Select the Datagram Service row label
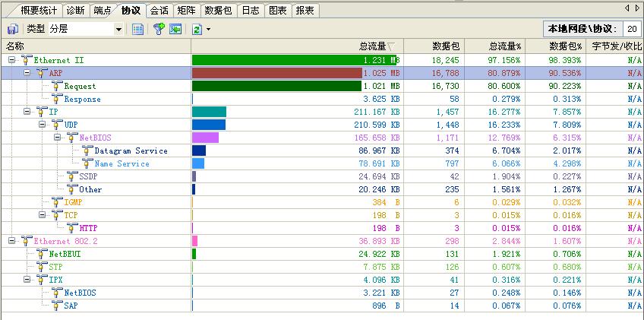644x320 pixels. pos(131,150)
